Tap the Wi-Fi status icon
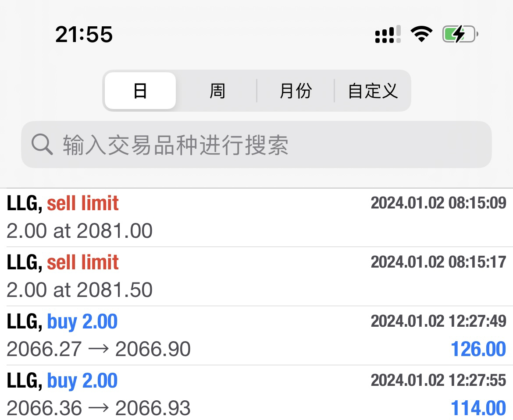Viewport: 513px width, 420px height. (x=421, y=34)
